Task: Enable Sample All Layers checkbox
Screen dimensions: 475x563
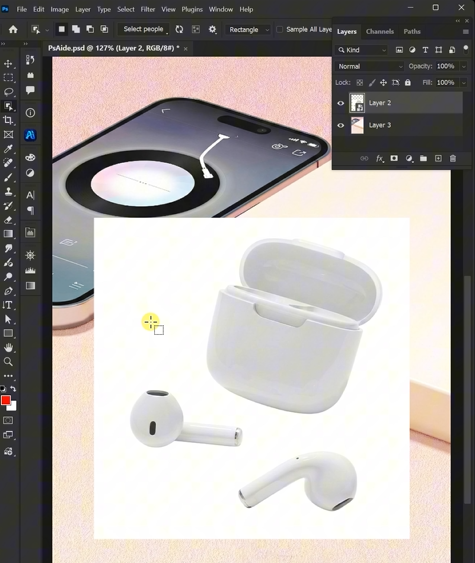Action: coord(279,29)
